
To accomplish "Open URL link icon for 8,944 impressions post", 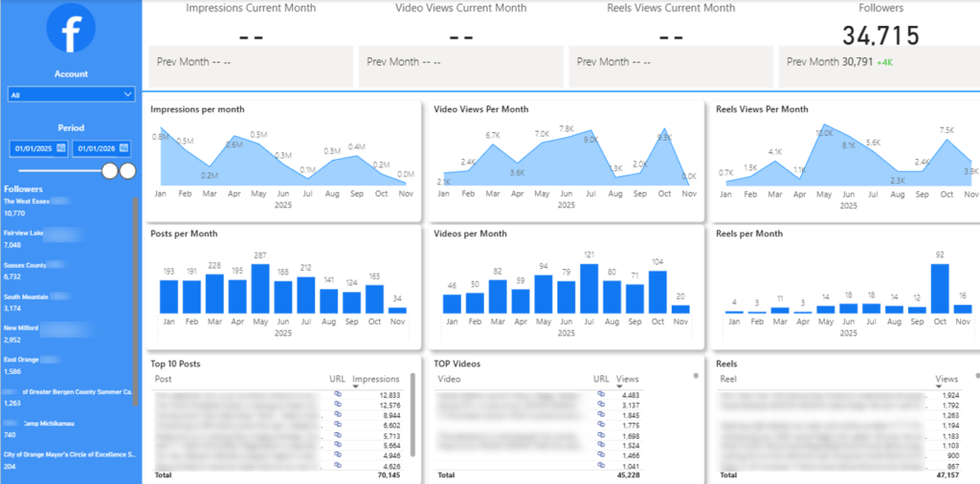I will tap(338, 414).
